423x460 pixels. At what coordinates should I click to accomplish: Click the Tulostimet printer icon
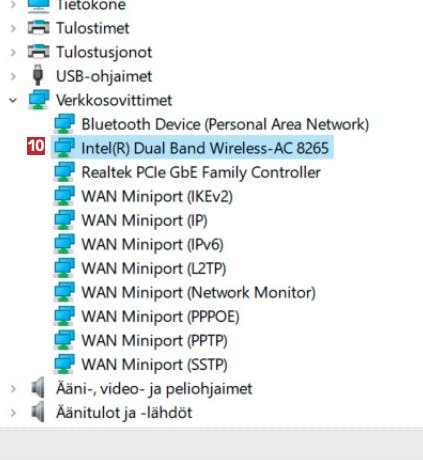point(38,28)
